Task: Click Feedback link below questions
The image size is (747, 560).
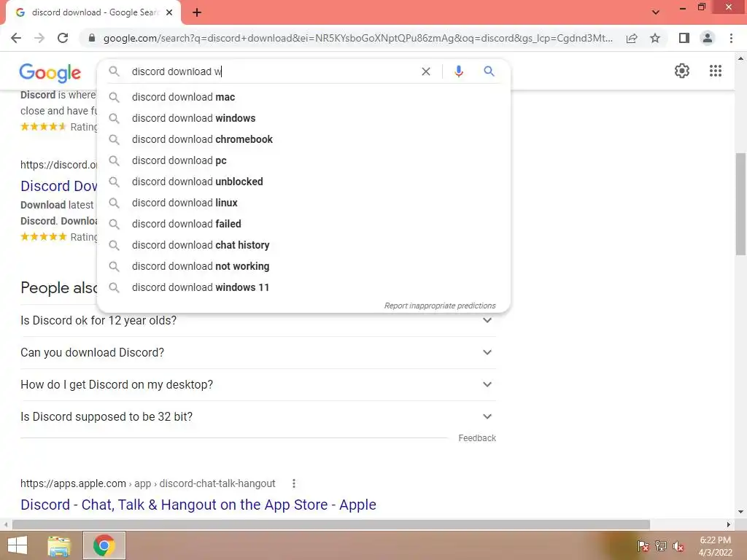Action: [x=477, y=438]
